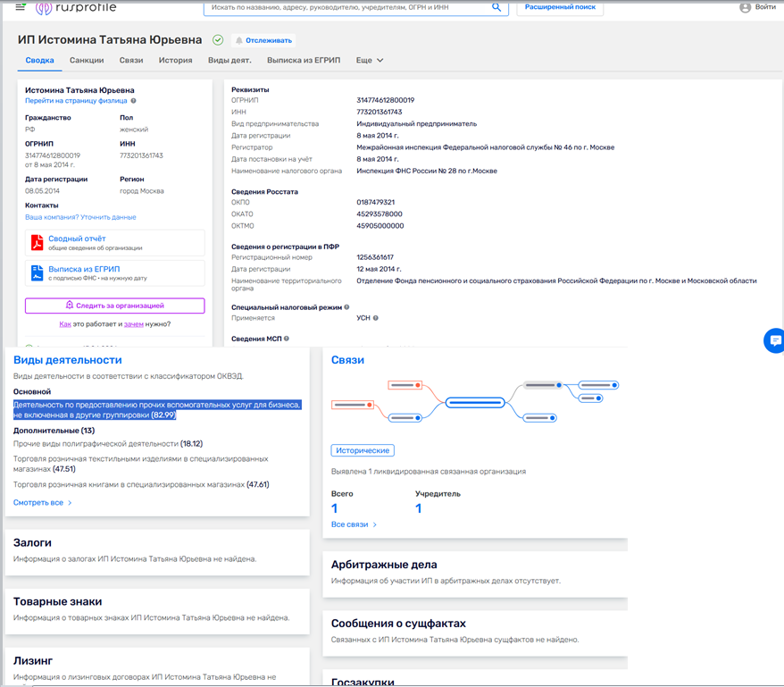Click the Залоги heading

32,542
